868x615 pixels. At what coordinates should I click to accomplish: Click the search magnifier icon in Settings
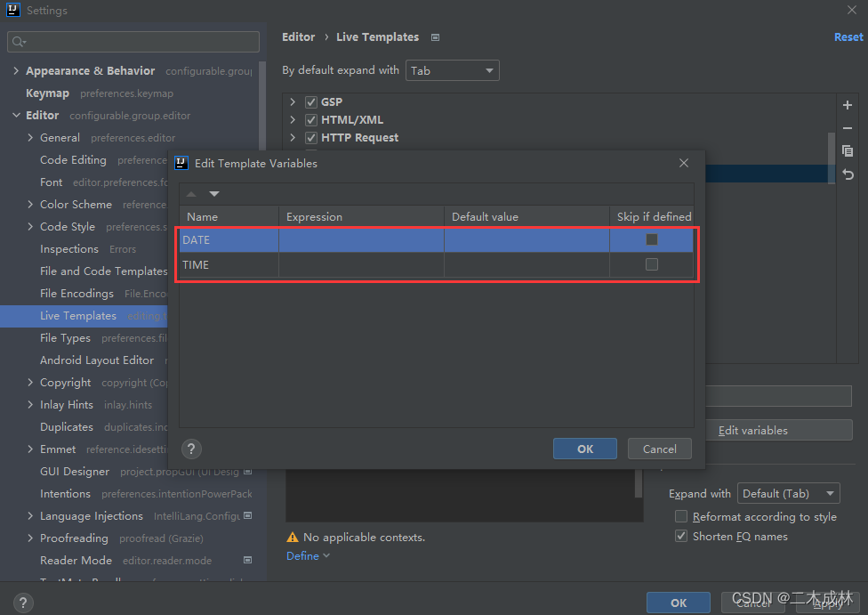pyautogui.click(x=19, y=42)
